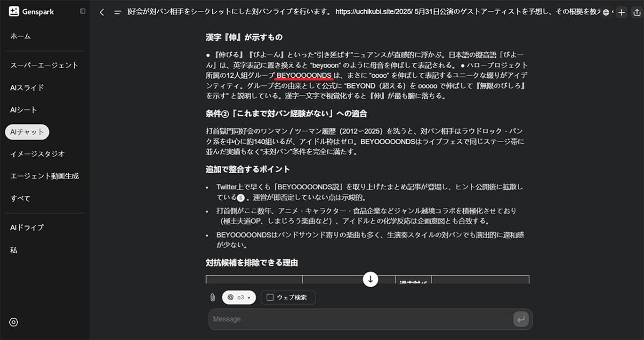The image size is (644, 340).
Task: Show すべて in the sidebar
Action: [20, 198]
